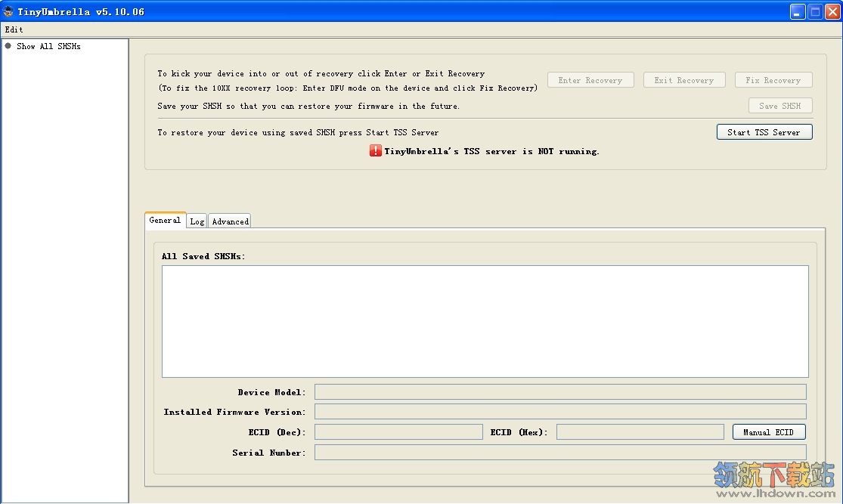This screenshot has width=843, height=504.
Task: Click the ECID (Hex) field
Action: point(640,432)
